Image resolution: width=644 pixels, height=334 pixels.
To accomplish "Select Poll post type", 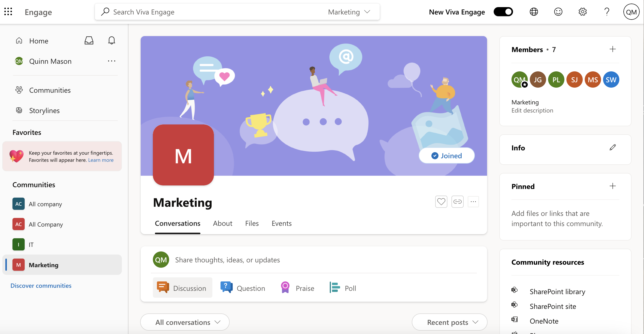I will pyautogui.click(x=343, y=288).
